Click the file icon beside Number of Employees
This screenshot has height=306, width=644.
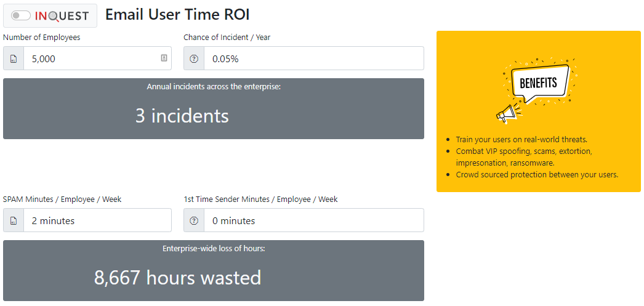point(14,58)
